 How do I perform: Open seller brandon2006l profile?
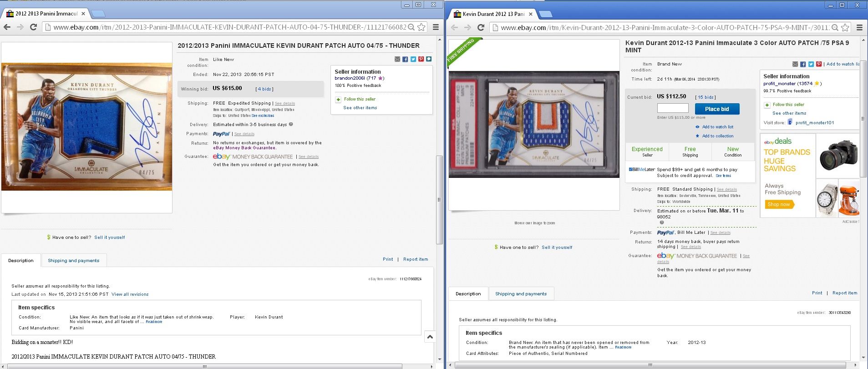pyautogui.click(x=350, y=78)
